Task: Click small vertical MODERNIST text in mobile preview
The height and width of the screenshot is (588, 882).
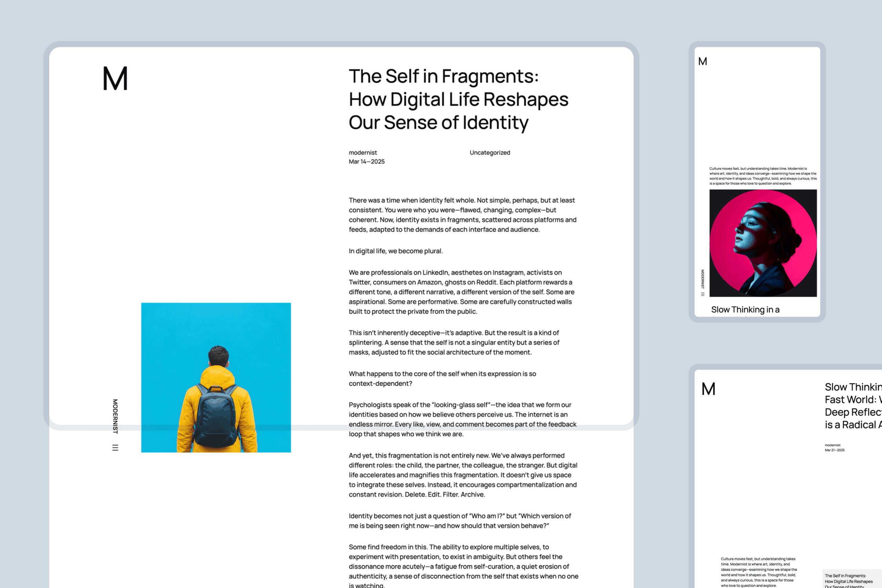Action: [x=702, y=279]
